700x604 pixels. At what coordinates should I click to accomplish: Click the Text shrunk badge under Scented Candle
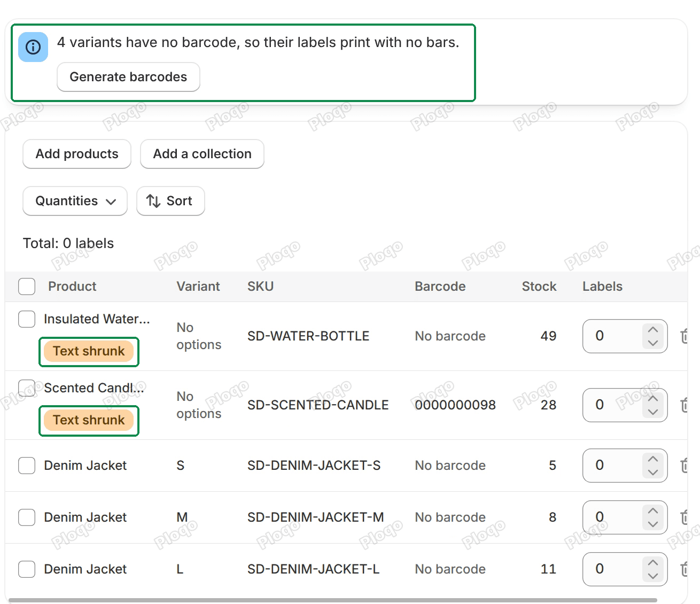click(89, 420)
